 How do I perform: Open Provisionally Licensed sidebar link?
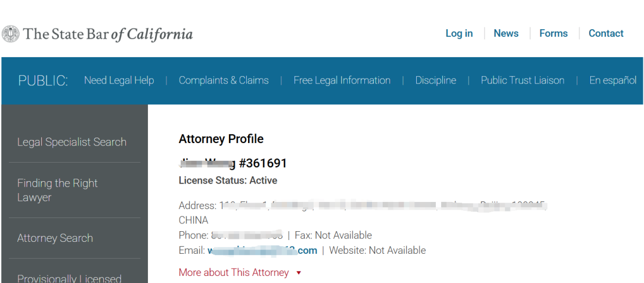point(69,278)
